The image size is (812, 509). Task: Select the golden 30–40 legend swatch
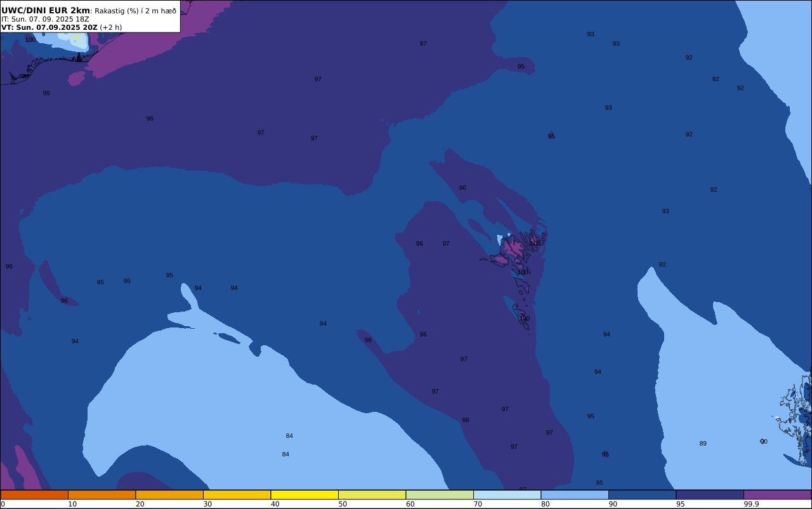pos(237,494)
